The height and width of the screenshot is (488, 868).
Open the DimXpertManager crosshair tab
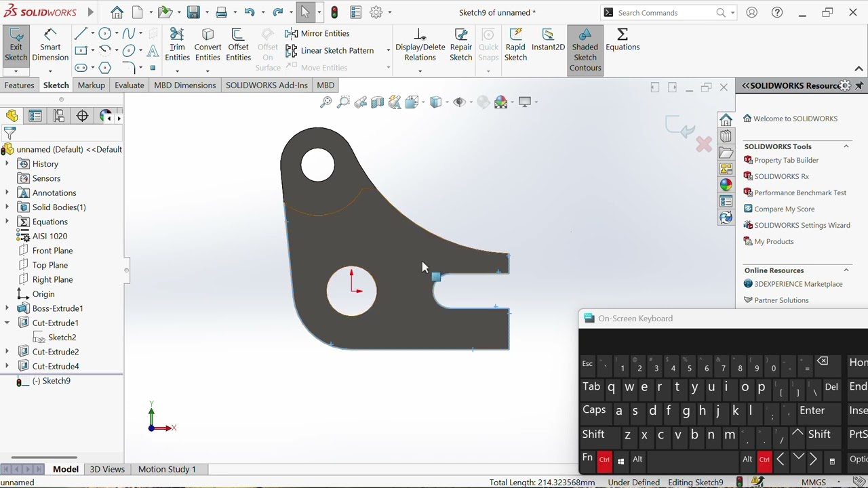click(x=82, y=116)
